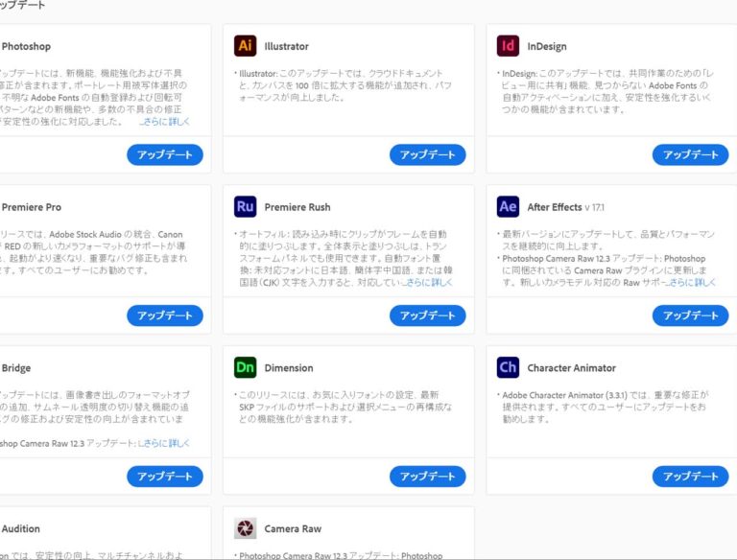
Task: Update Dimension with its アップデート button
Action: 428,477
